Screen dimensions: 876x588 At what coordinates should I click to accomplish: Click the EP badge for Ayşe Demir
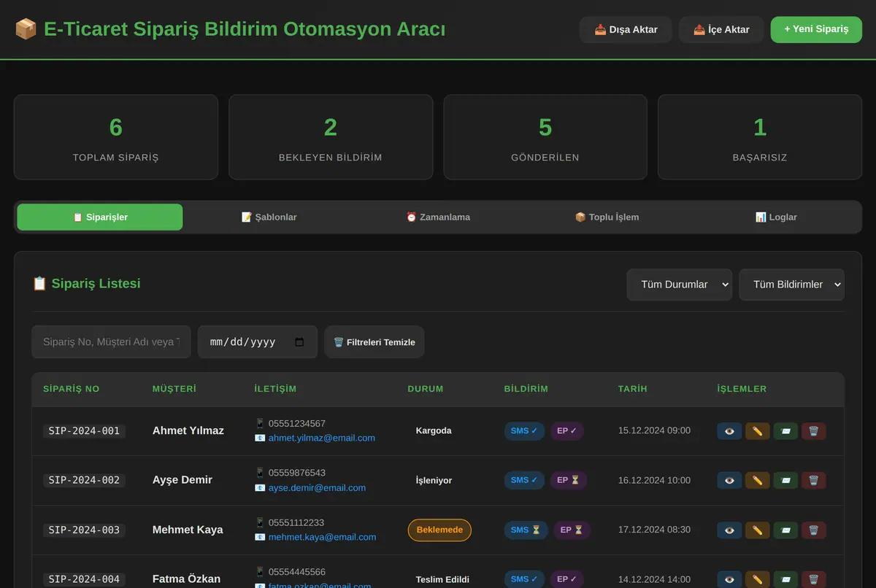point(569,480)
